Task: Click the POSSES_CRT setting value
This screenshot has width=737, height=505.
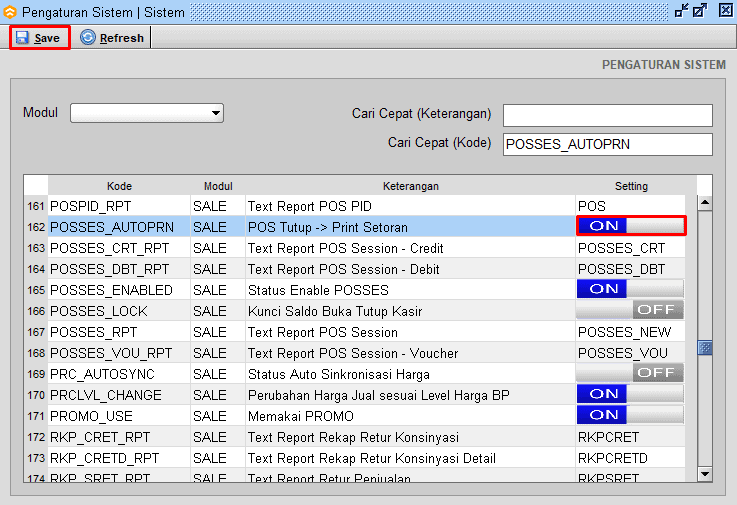Action: pos(621,248)
